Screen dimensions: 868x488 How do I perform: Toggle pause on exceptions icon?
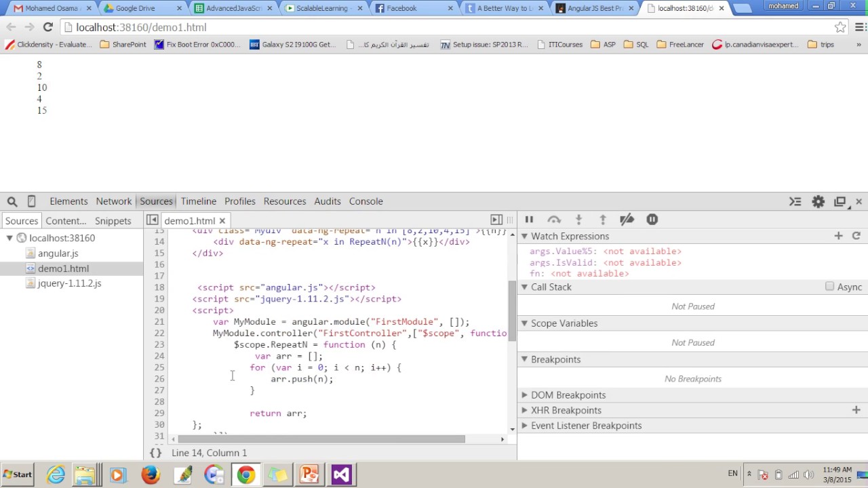pyautogui.click(x=652, y=220)
